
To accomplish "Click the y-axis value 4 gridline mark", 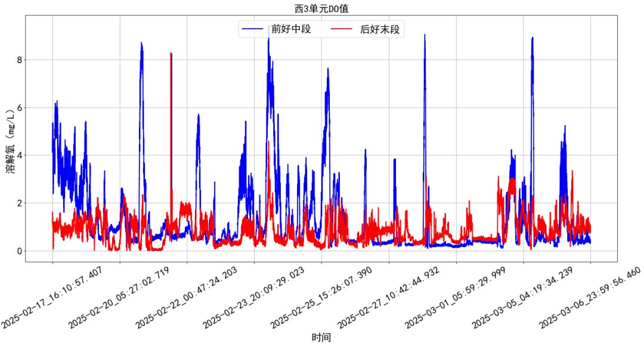I will tap(21, 156).
